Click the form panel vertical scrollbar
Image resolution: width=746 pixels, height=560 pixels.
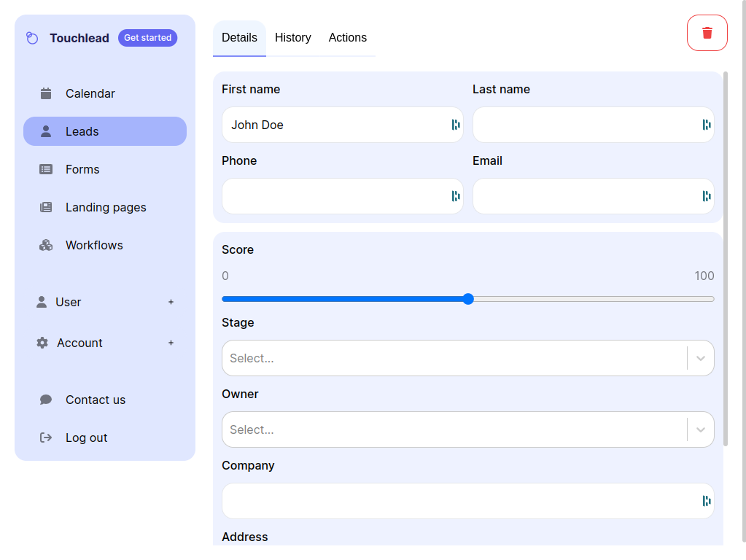pos(726,258)
